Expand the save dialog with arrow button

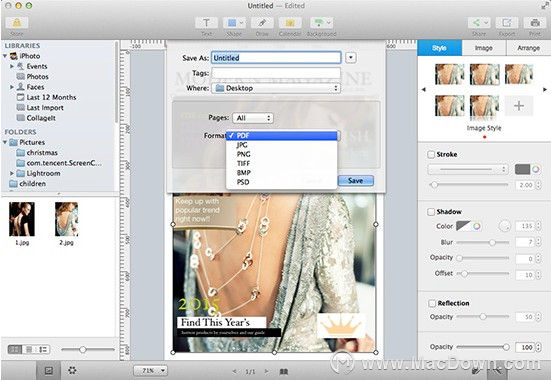(351, 58)
